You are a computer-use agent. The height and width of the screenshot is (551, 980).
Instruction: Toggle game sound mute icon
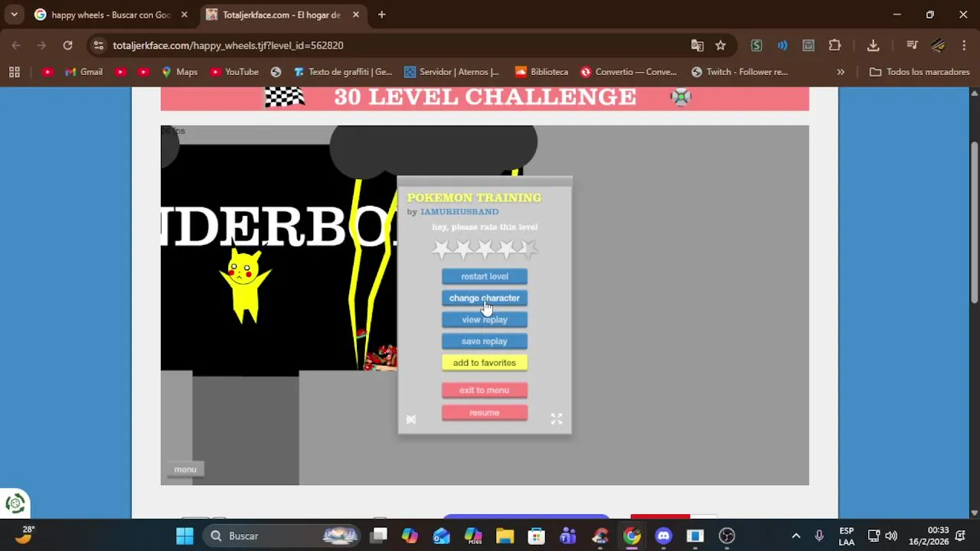pos(411,419)
